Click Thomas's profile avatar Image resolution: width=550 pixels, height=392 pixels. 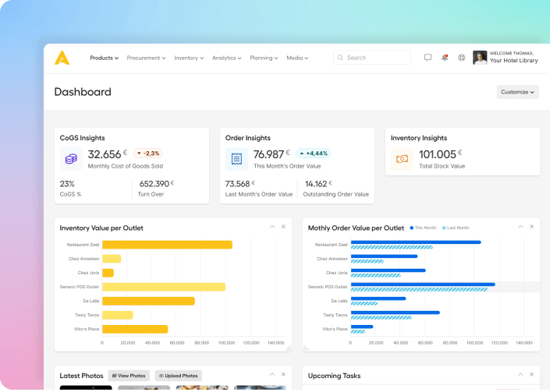coord(480,58)
